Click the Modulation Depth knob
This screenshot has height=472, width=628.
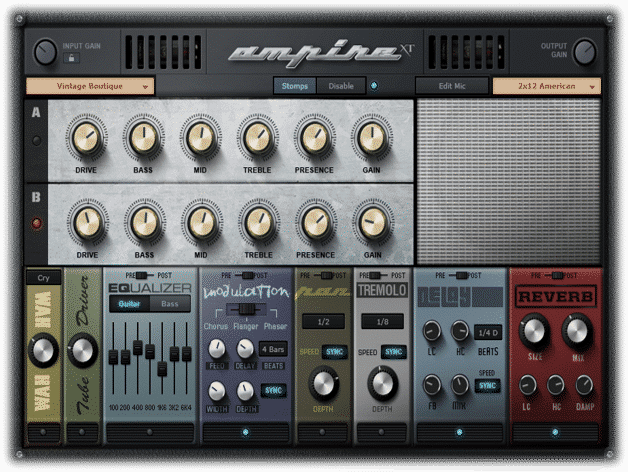click(245, 391)
